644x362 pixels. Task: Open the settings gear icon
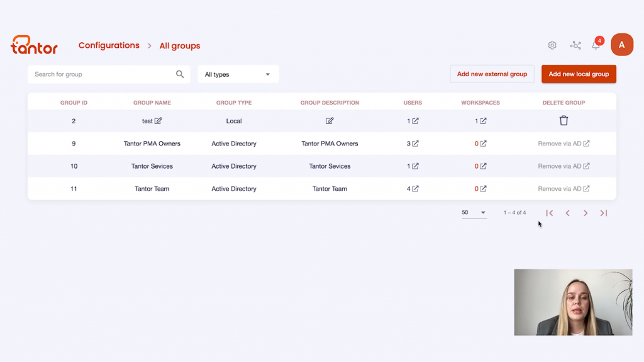click(x=552, y=45)
